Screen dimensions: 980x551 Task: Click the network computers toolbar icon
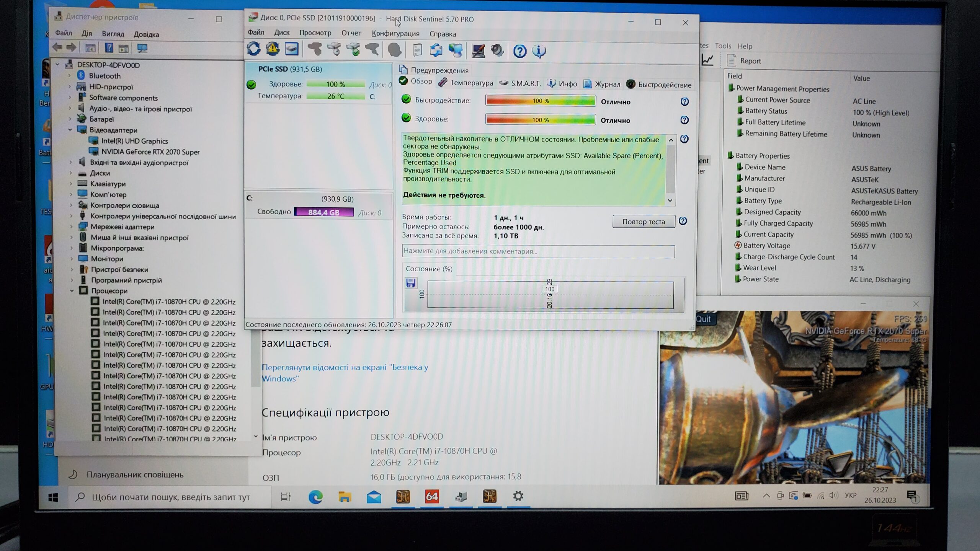(456, 51)
